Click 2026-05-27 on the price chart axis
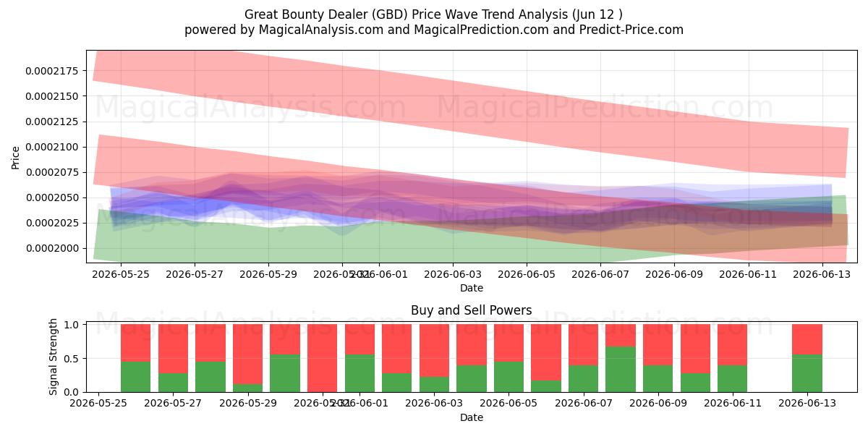868x434 pixels. [195, 274]
